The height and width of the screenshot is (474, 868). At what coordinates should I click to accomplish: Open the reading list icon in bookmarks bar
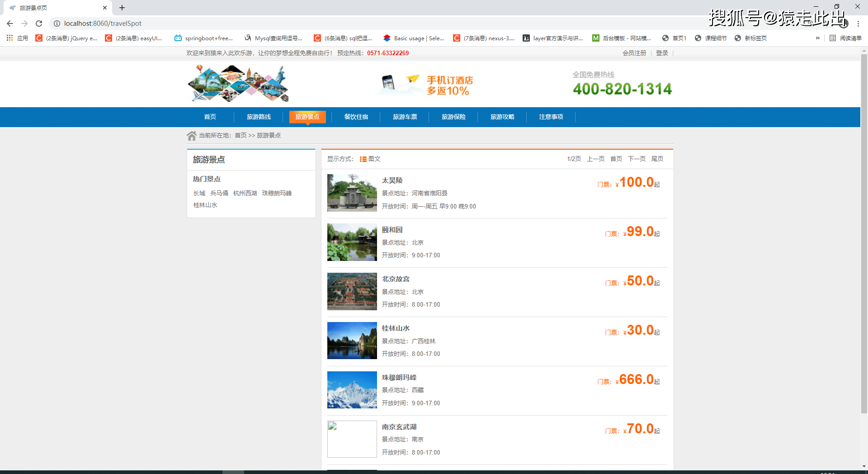pyautogui.click(x=833, y=38)
